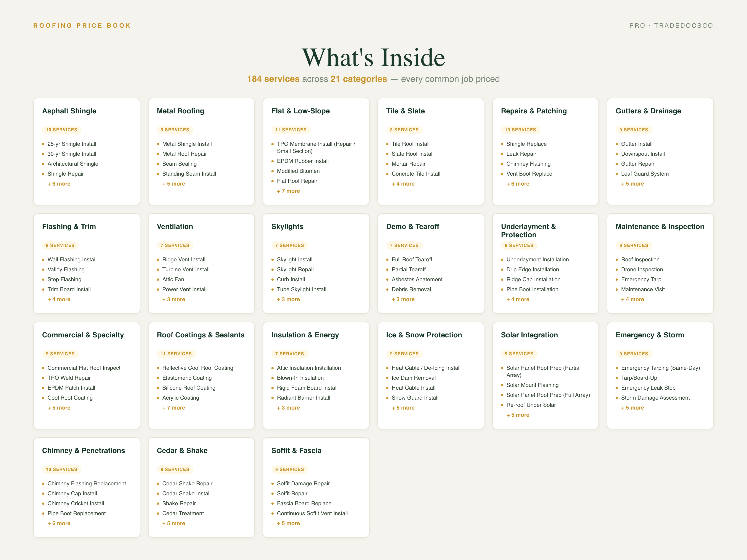Open the Emergency & Storm card heading
The image size is (747, 560).
[x=650, y=335]
